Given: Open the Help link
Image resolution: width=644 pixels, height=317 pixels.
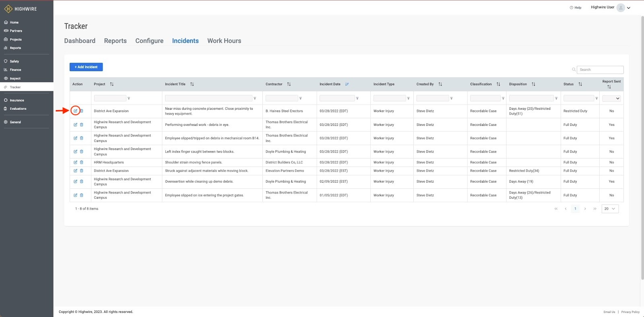Looking at the screenshot, I should tap(576, 8).
